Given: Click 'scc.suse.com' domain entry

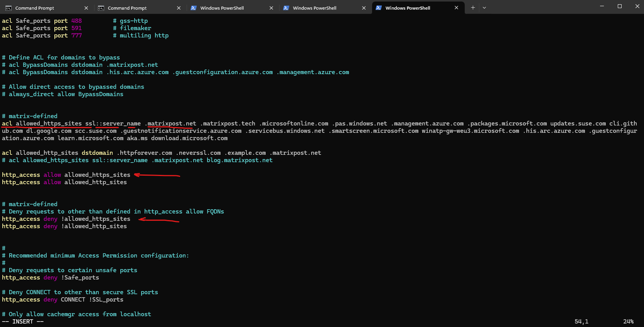Looking at the screenshot, I should 96,131.
